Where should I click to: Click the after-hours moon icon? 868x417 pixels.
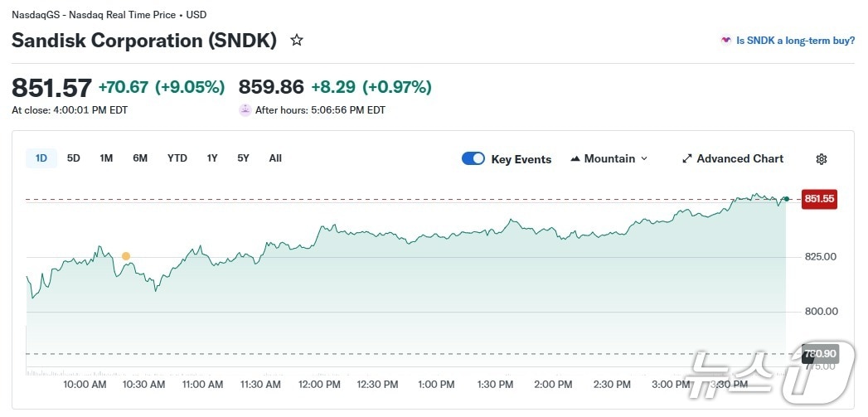coord(245,109)
